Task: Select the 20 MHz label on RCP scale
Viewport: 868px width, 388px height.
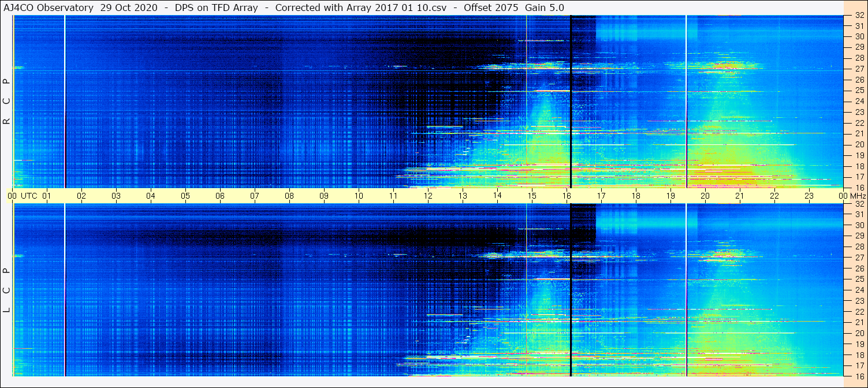Action: (859, 144)
